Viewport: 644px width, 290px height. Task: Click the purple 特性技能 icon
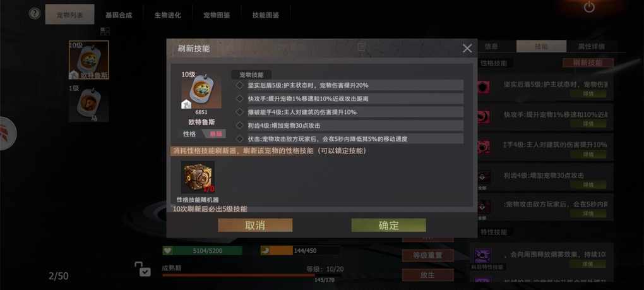482,255
